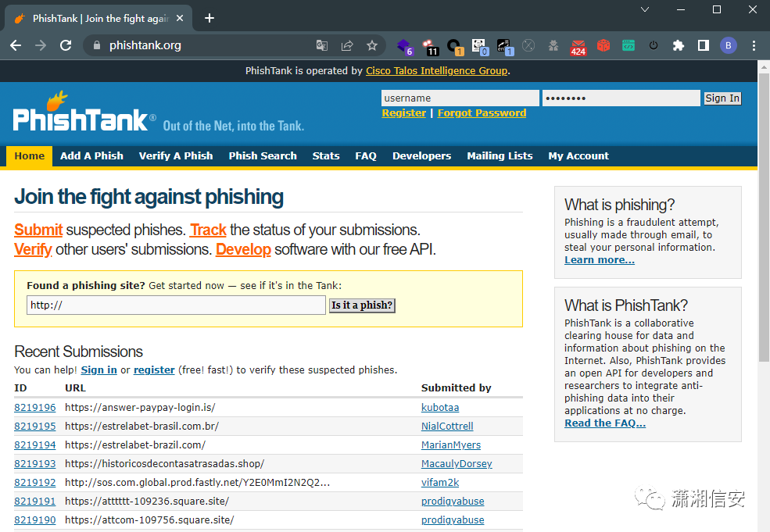Click the orange Verify link
This screenshot has height=532, width=770.
point(33,249)
